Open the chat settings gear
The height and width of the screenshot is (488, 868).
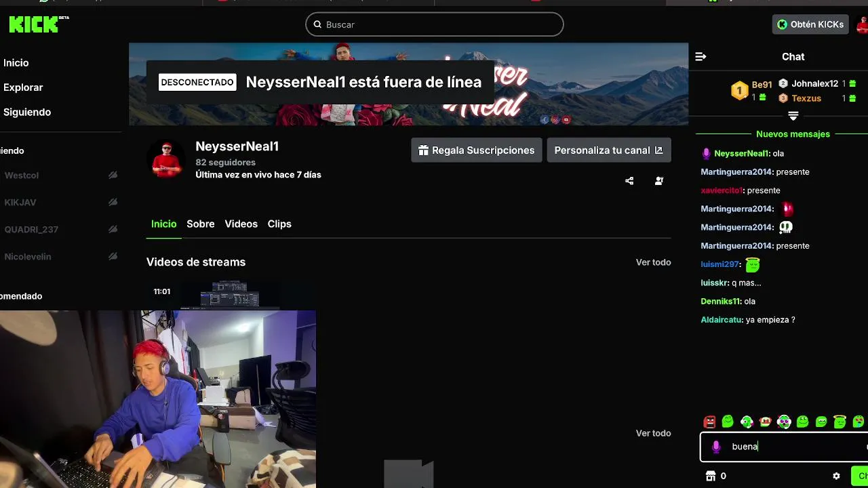pos(836,476)
